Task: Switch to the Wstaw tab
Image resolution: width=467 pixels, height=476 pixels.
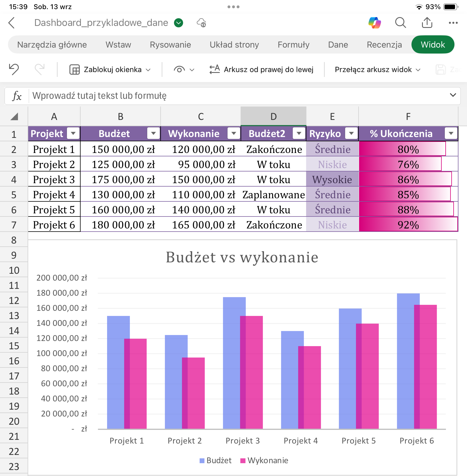Action: (x=118, y=45)
